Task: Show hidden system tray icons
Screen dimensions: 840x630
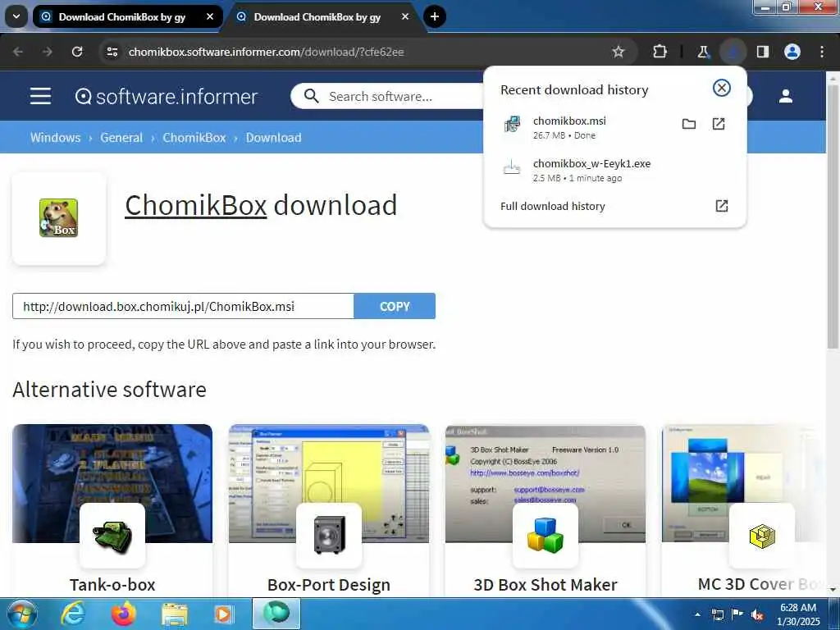Action: tap(697, 614)
